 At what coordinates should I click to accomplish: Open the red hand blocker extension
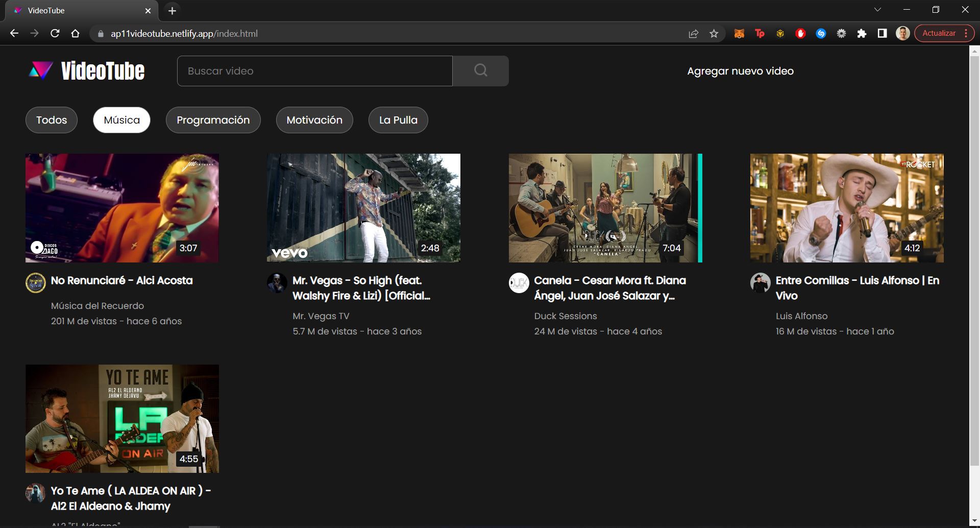pos(800,34)
